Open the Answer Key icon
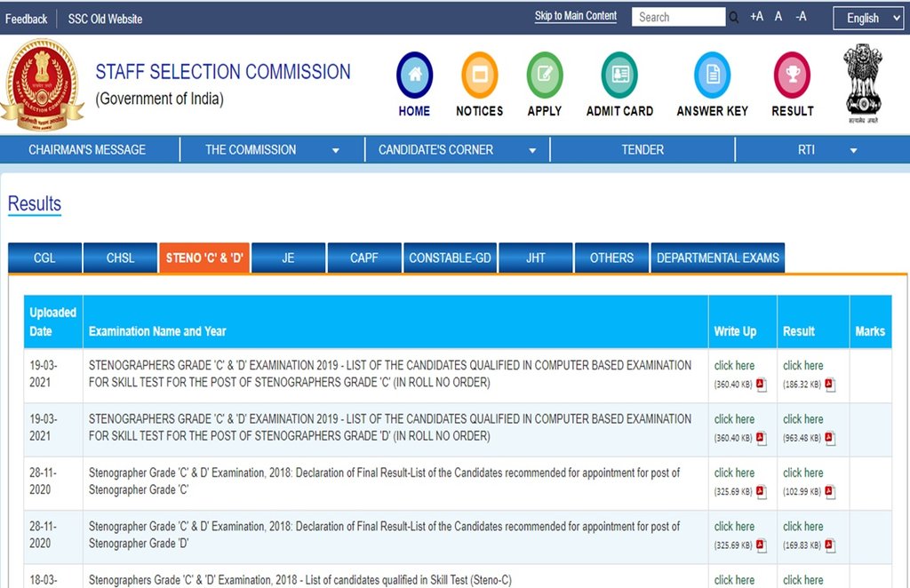The height and width of the screenshot is (588, 910). pos(712,75)
